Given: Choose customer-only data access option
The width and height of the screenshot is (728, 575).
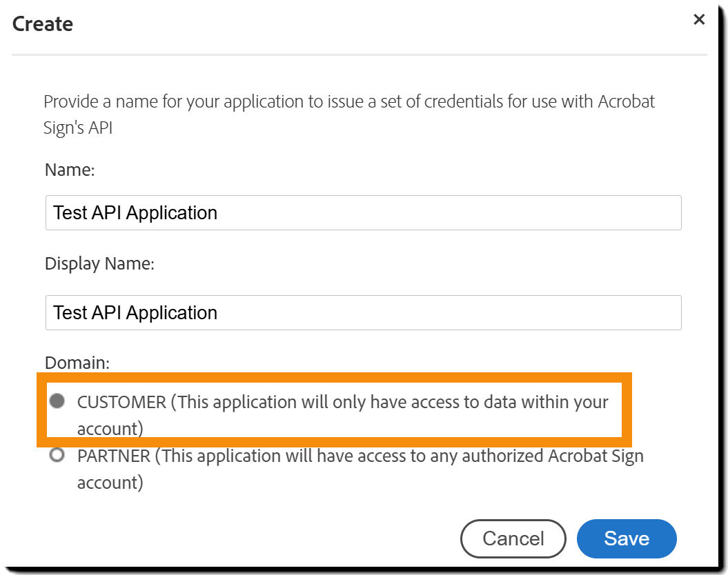Looking at the screenshot, I should [57, 400].
